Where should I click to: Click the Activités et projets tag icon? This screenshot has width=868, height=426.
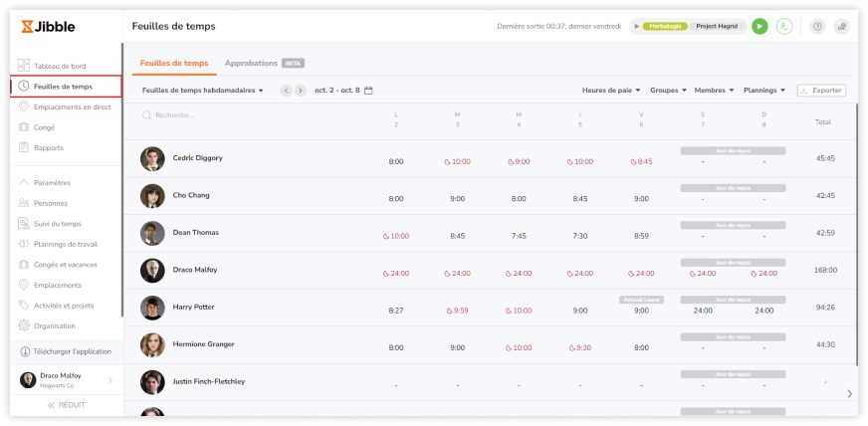[x=23, y=306]
